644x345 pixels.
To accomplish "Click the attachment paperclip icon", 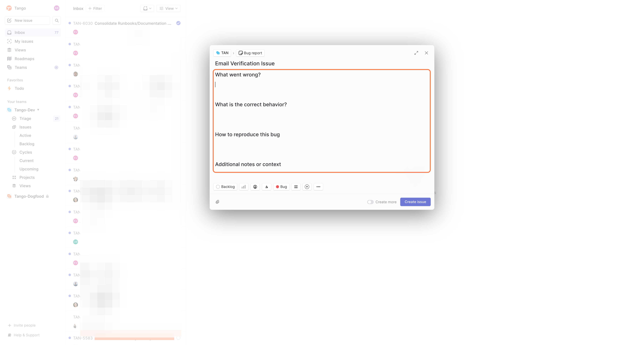I will [x=218, y=202].
